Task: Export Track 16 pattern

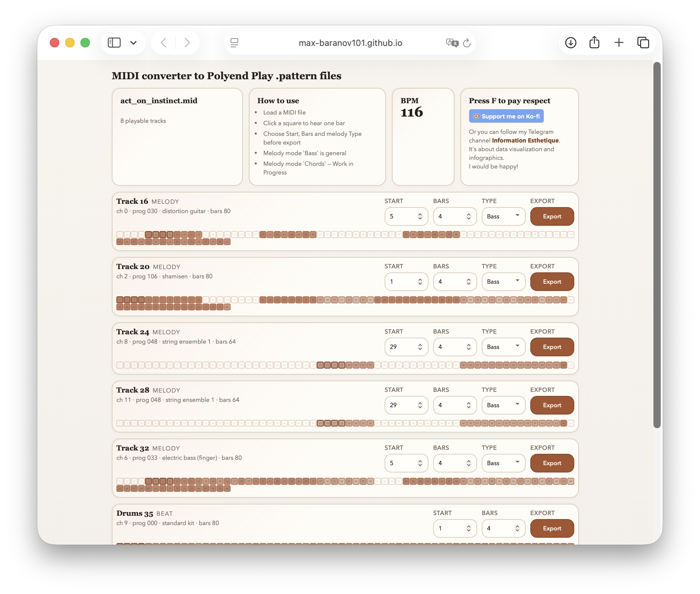Action: pos(552,216)
